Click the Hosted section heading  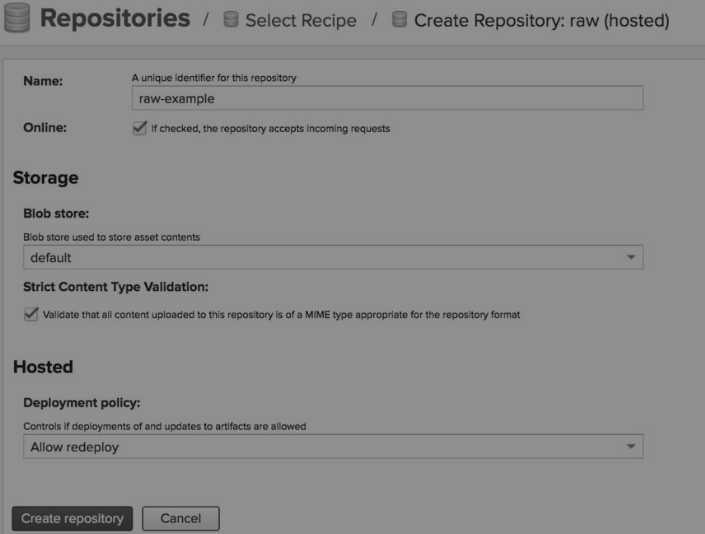(43, 367)
